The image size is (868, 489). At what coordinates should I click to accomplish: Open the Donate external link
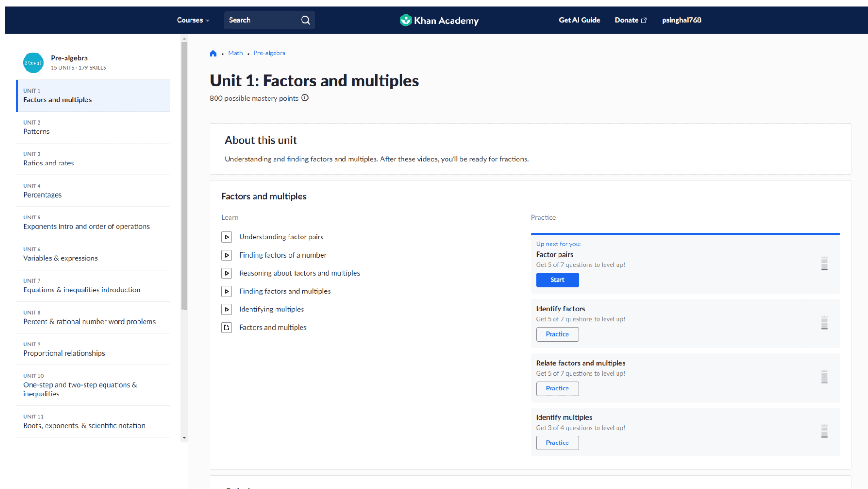[630, 20]
